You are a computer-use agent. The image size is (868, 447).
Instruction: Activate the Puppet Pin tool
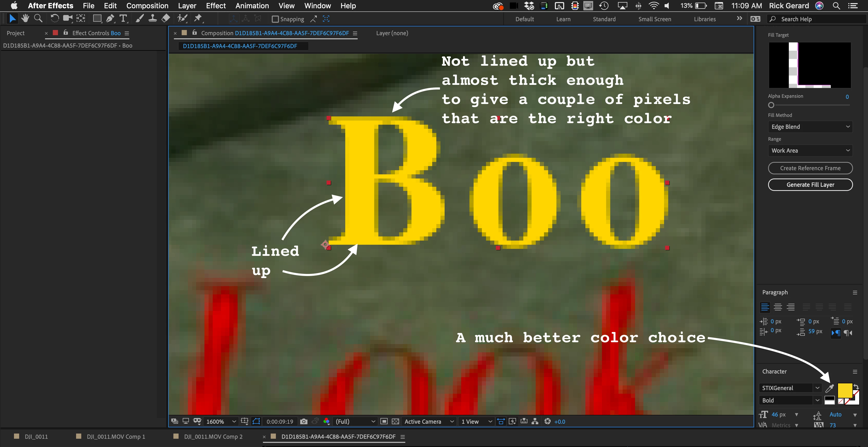pos(198,19)
